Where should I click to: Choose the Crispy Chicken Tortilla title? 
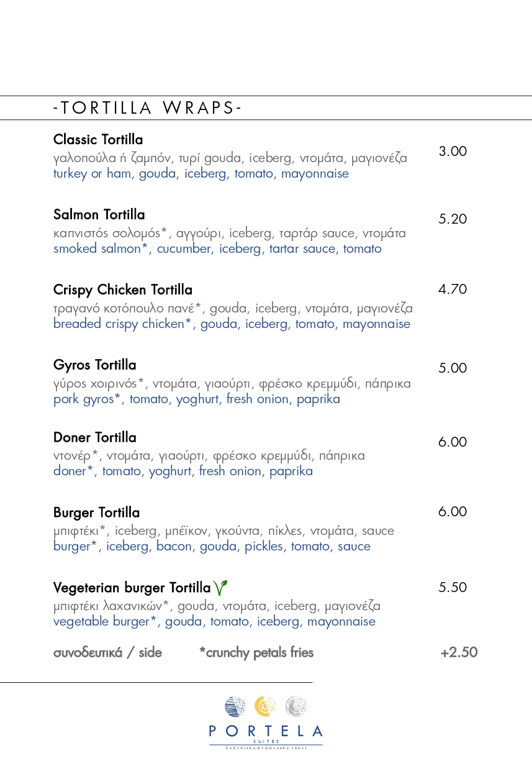pyautogui.click(x=123, y=290)
